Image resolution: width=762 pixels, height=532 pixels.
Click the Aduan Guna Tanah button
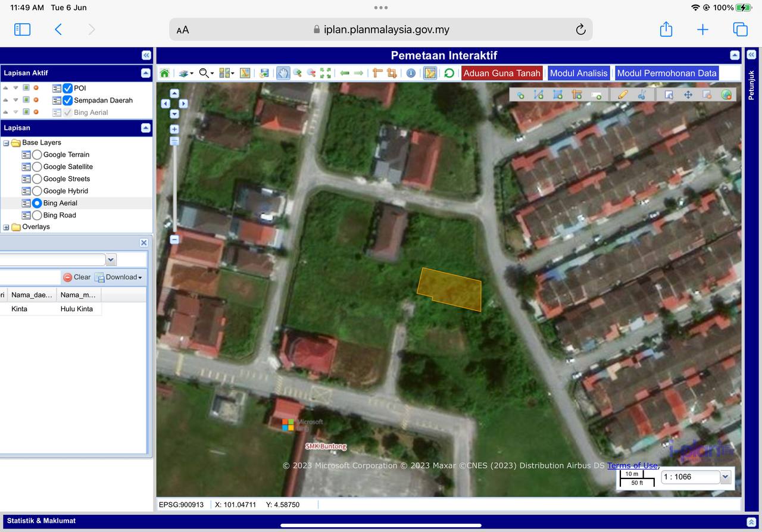pyautogui.click(x=501, y=73)
